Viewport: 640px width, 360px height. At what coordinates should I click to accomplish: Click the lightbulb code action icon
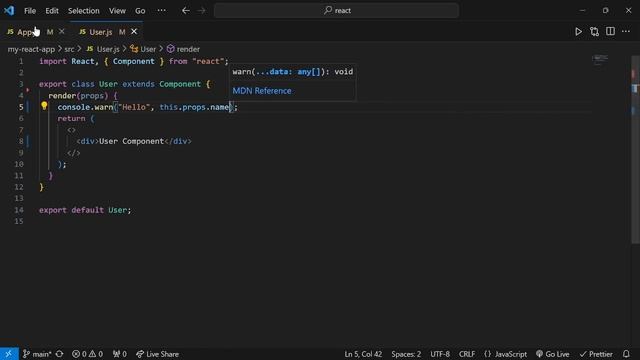coord(44,107)
